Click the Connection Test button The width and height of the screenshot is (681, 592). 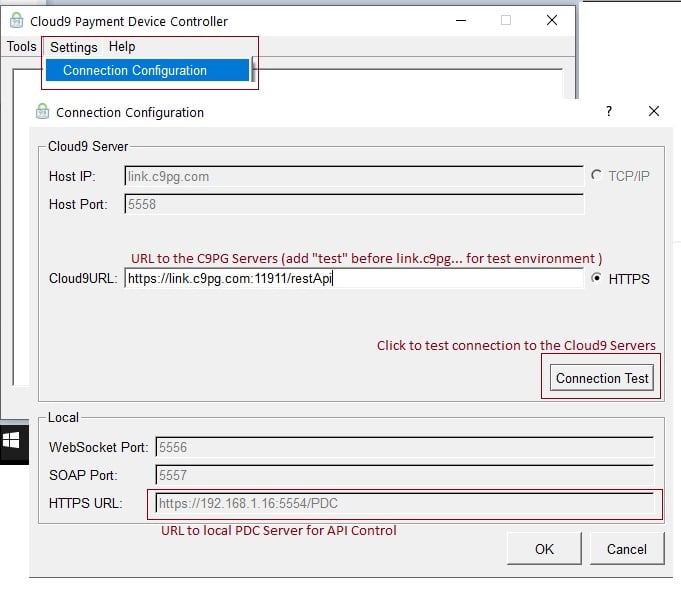tap(602, 378)
